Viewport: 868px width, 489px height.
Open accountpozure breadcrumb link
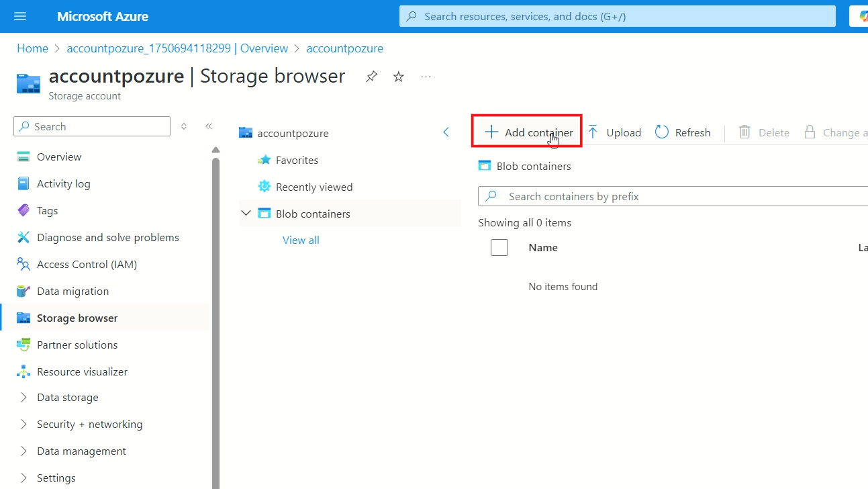[x=344, y=48]
